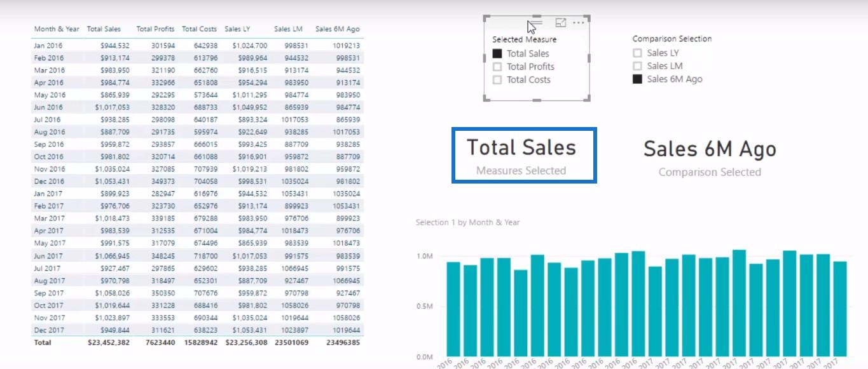Click the 0.5M axis label on chart
The height and width of the screenshot is (369, 868).
point(424,307)
